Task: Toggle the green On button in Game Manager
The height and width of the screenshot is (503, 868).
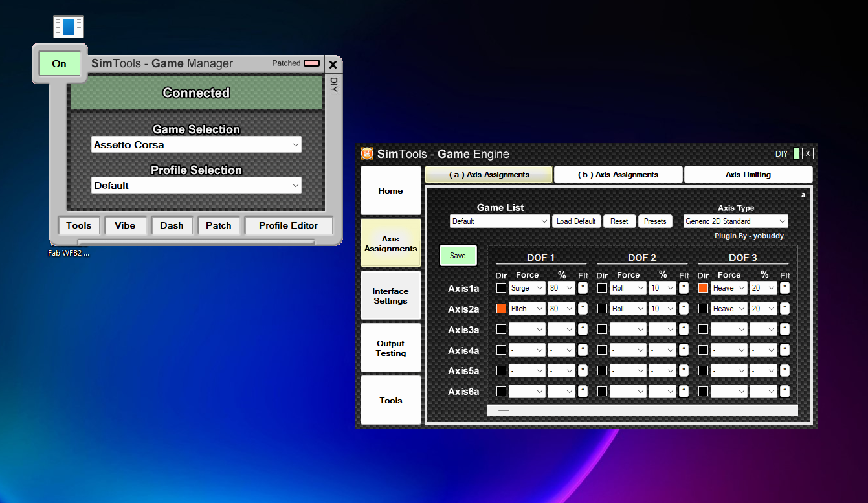Action: [60, 63]
